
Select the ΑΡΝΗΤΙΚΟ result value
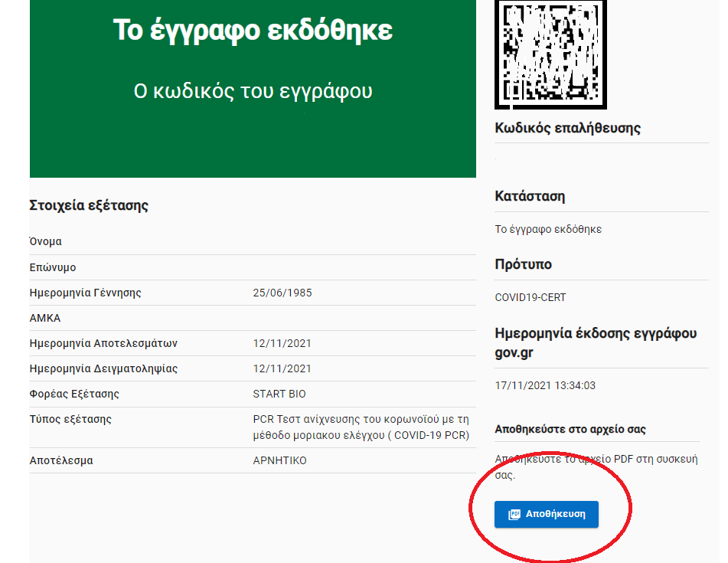pos(279,460)
